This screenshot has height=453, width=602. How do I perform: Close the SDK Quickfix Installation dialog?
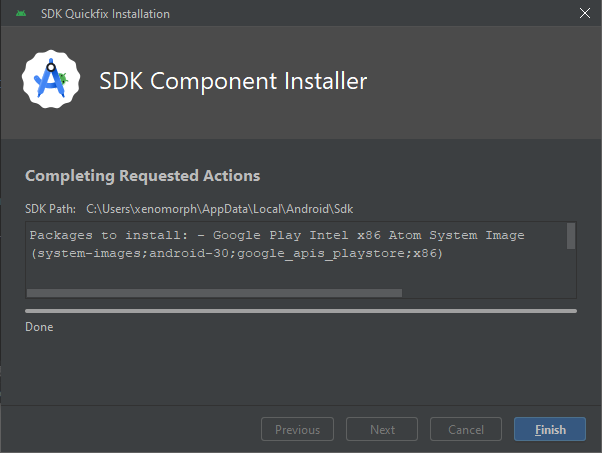[x=585, y=13]
